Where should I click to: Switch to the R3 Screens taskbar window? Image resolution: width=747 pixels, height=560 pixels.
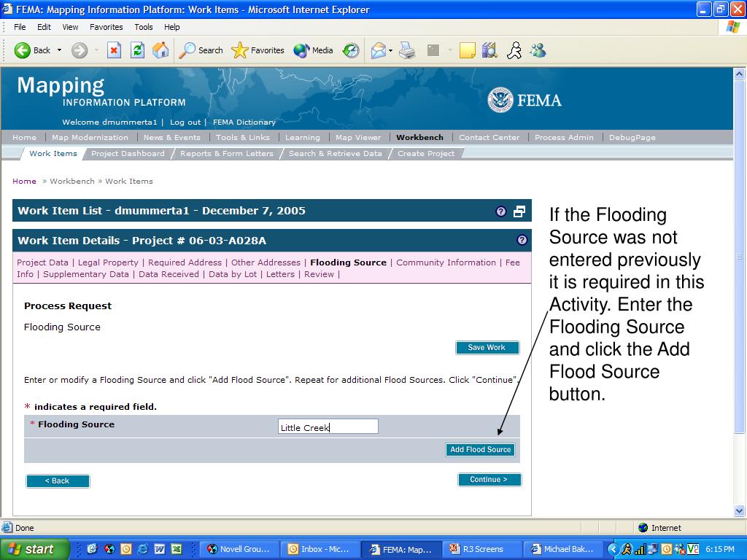point(483,549)
